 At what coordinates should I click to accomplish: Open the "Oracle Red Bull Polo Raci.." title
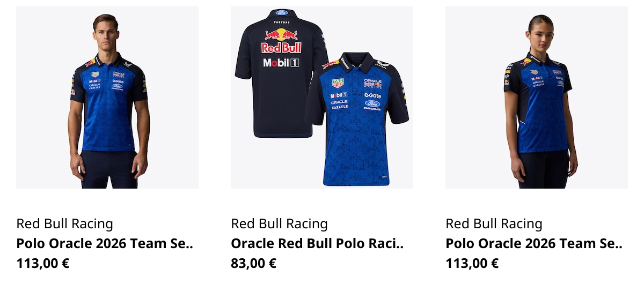317,244
